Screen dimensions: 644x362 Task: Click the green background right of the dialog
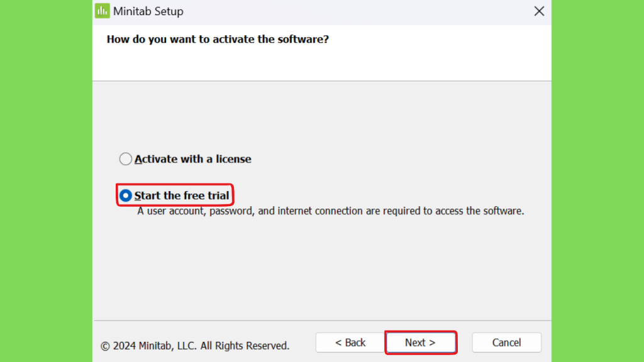pos(597,181)
